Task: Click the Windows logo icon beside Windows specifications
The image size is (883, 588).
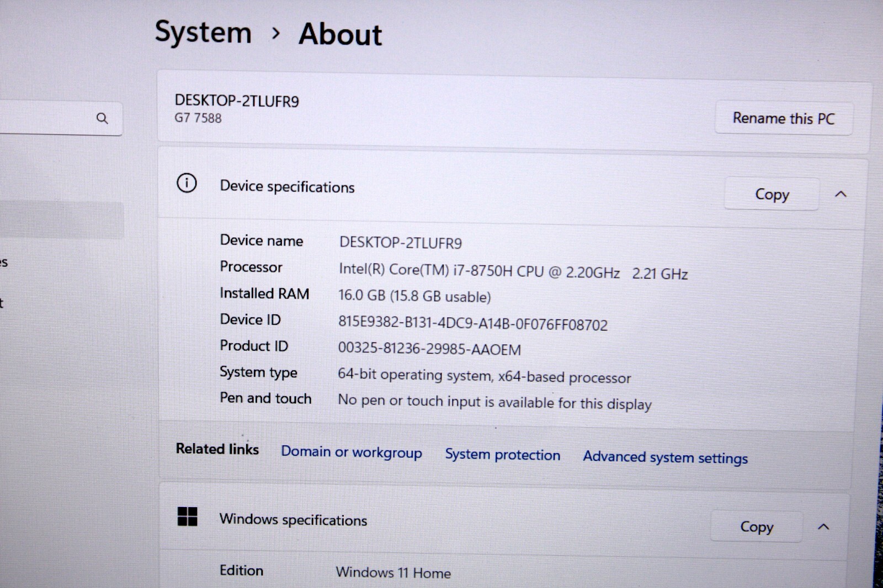Action: 188,517
